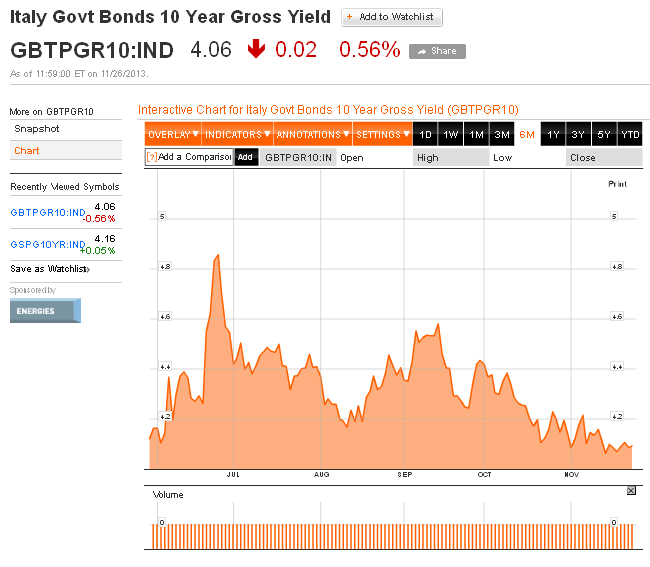Select the 6M time range
650x567 pixels.
[x=527, y=134]
